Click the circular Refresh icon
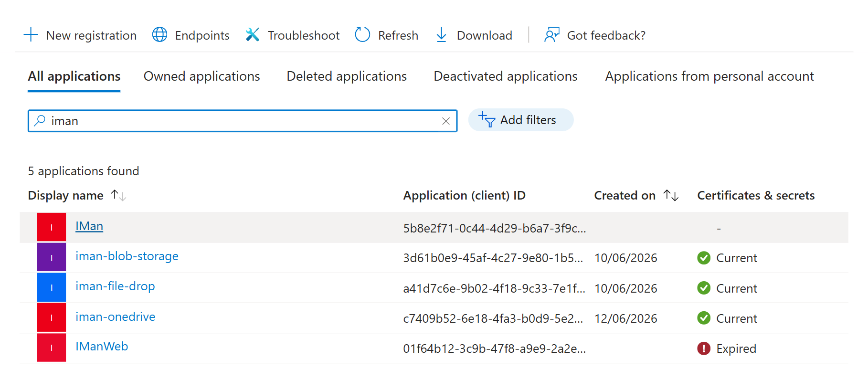868x380 pixels. (362, 35)
